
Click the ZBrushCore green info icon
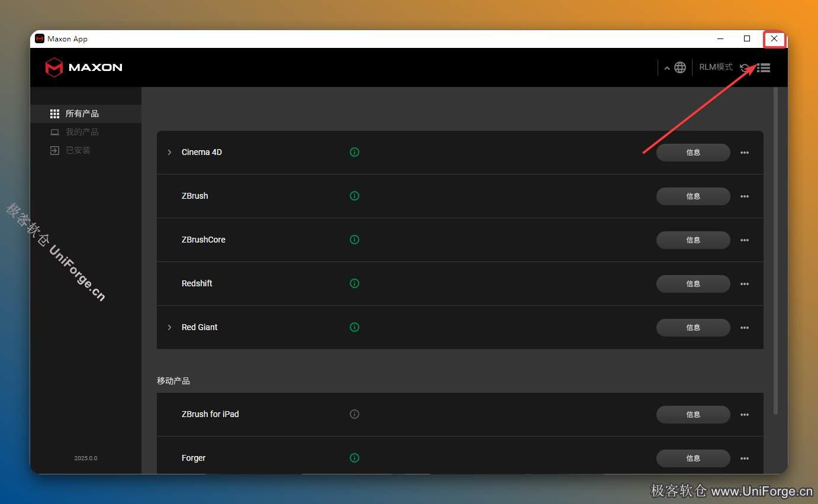355,240
